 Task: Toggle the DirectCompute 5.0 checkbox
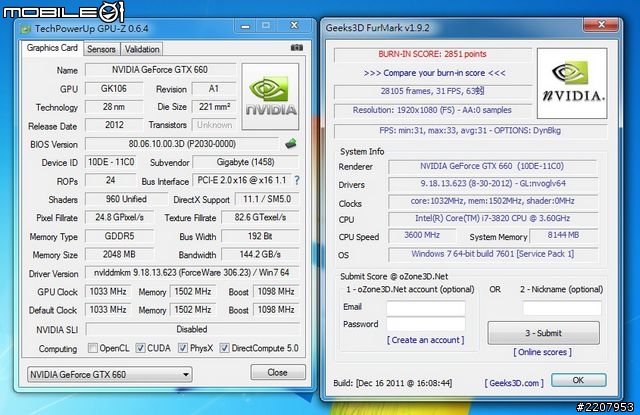[x=224, y=348]
